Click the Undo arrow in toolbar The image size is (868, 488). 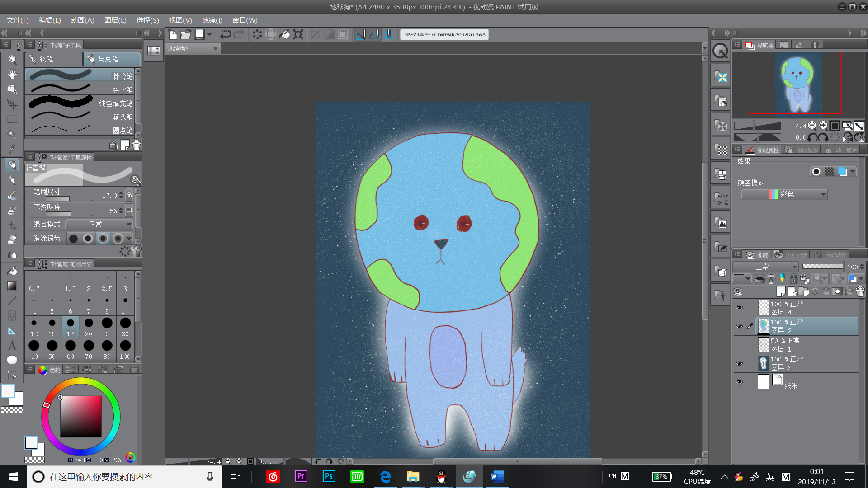[x=225, y=34]
